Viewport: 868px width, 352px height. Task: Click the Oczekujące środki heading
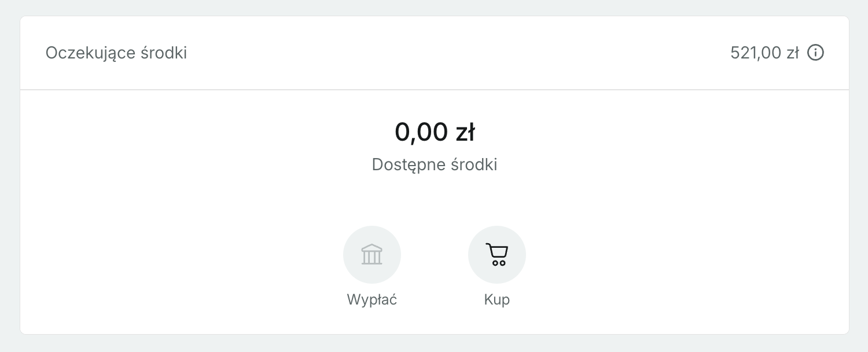click(x=116, y=53)
